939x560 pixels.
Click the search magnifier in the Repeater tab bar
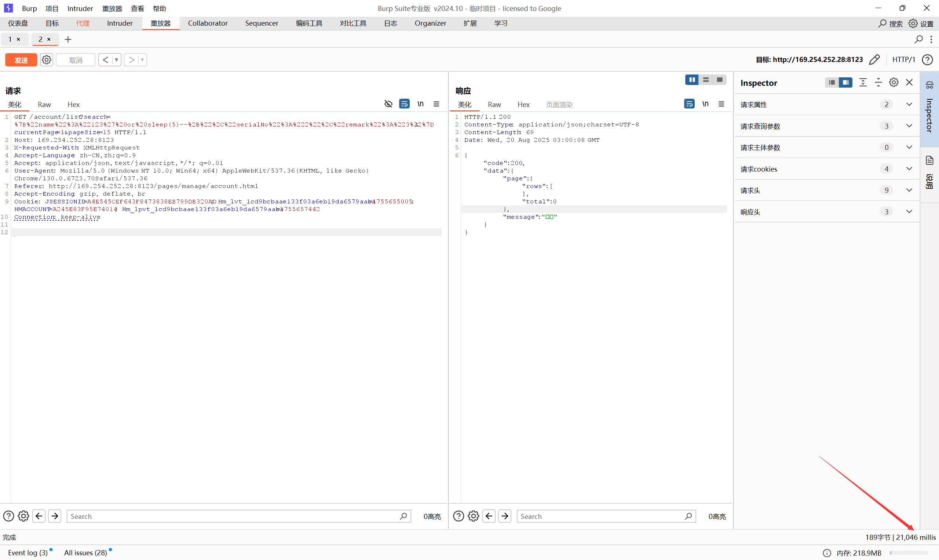(x=918, y=39)
